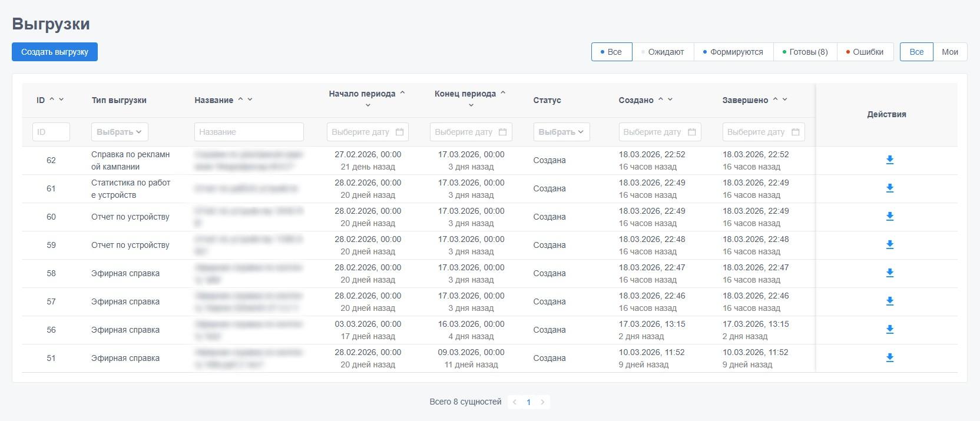Show only Мои exports
980x421 pixels.
pyautogui.click(x=950, y=52)
